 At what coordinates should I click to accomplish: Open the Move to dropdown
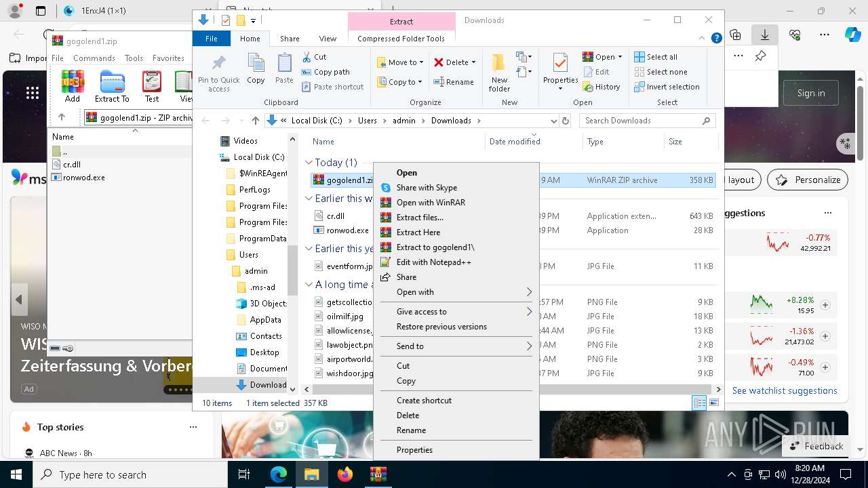(x=400, y=62)
